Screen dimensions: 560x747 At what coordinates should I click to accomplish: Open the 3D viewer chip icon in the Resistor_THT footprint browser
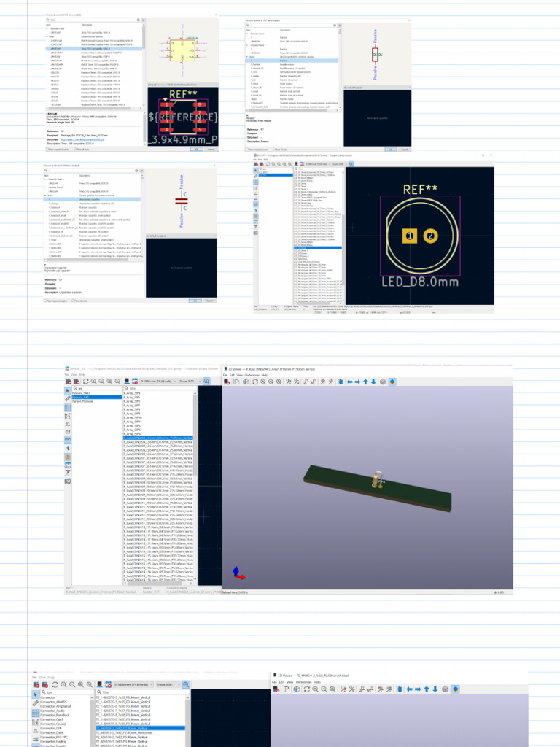click(127, 381)
